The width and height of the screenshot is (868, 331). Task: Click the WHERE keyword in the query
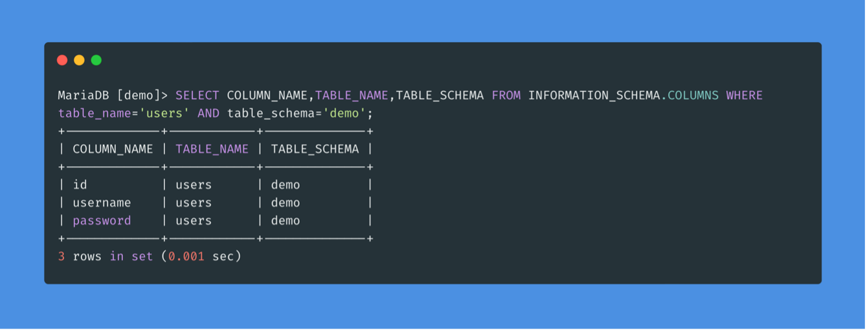(744, 96)
